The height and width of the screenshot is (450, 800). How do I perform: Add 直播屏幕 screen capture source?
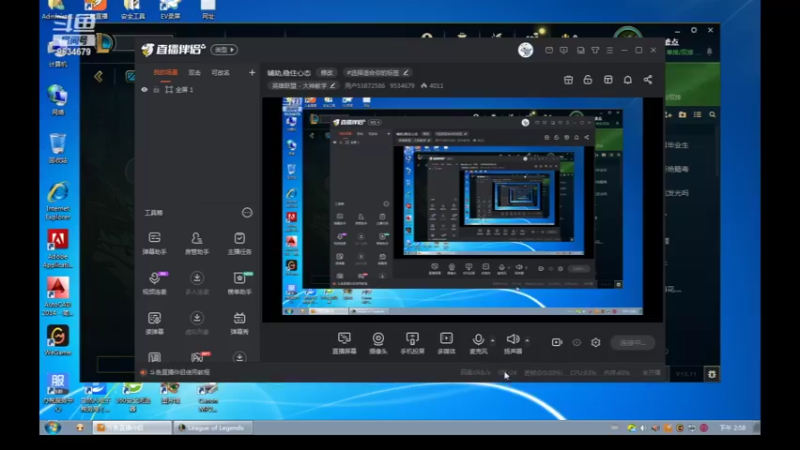pyautogui.click(x=344, y=343)
